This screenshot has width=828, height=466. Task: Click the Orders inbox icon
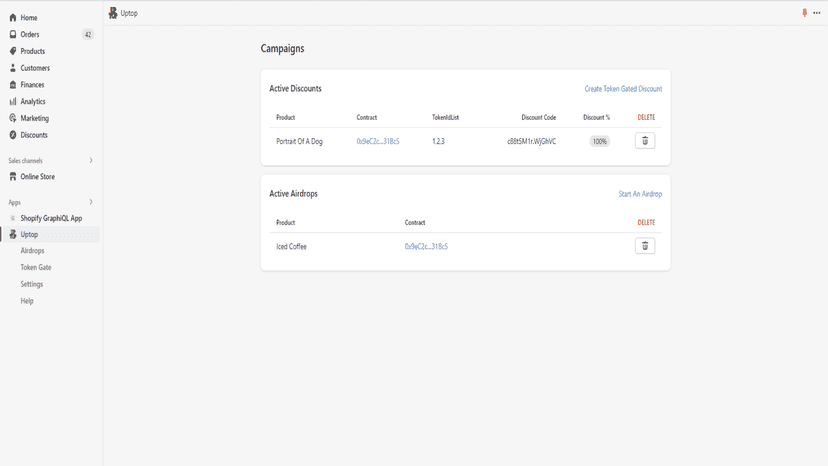(x=13, y=34)
